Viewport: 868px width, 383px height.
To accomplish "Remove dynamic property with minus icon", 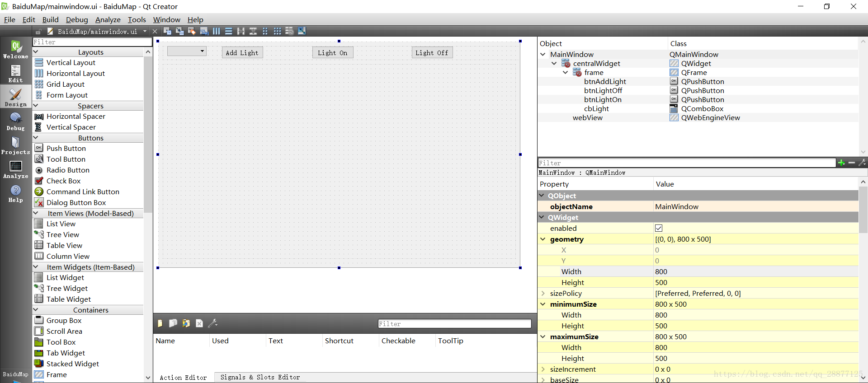I will point(852,163).
